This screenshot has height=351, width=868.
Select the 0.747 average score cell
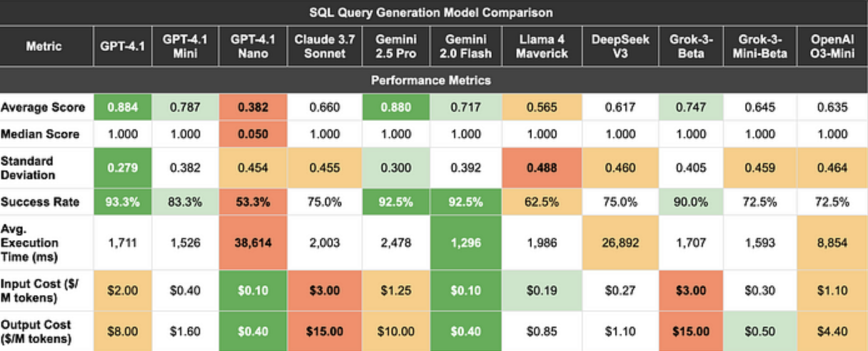point(690,107)
